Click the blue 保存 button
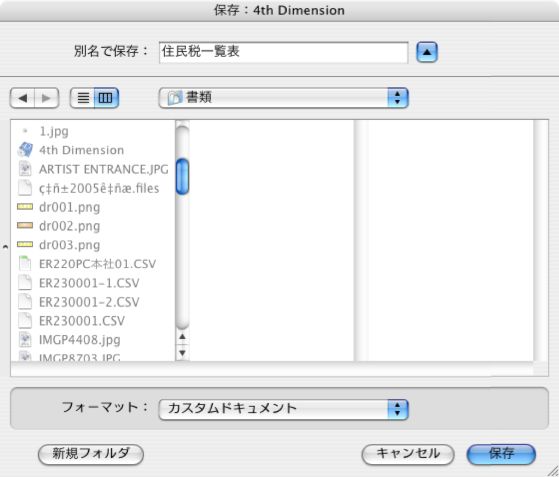 [501, 455]
